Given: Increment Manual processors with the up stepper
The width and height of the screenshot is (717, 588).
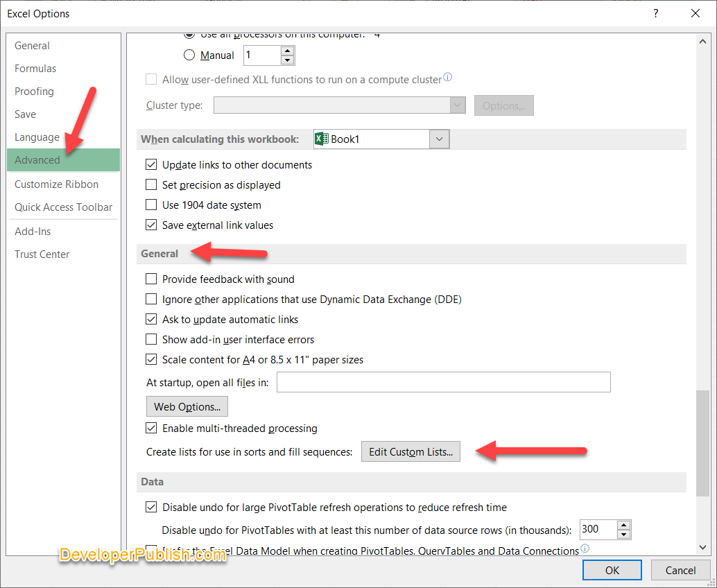Looking at the screenshot, I should pos(287,50).
